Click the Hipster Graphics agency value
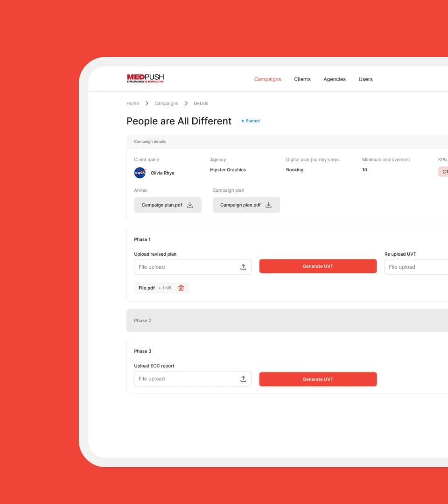This screenshot has height=504, width=448. pos(228,170)
